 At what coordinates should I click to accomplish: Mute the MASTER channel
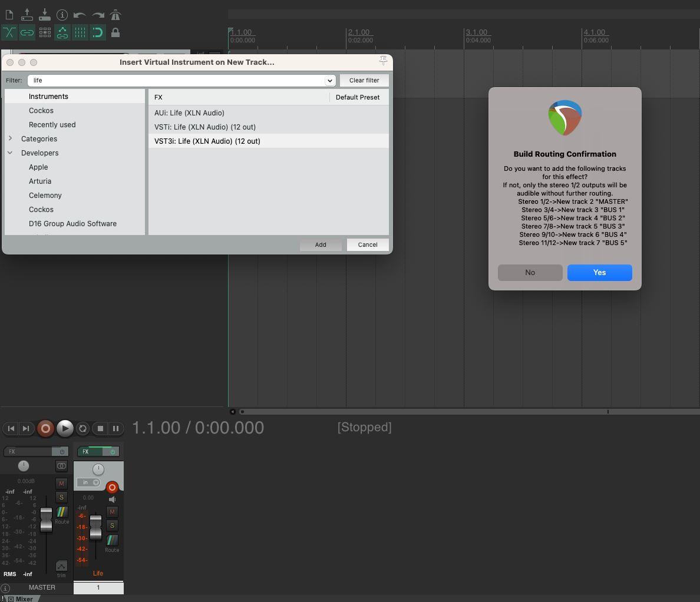pyautogui.click(x=61, y=483)
